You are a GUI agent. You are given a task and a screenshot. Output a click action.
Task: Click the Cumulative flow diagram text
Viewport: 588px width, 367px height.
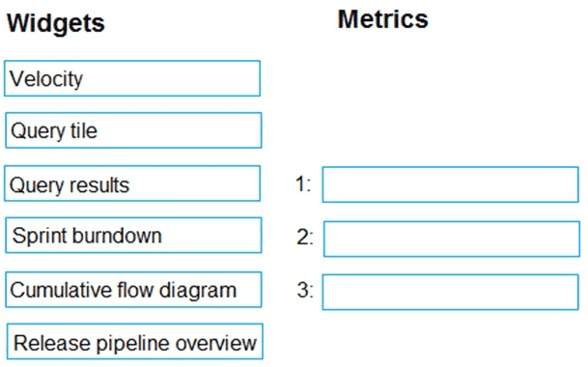(x=124, y=291)
